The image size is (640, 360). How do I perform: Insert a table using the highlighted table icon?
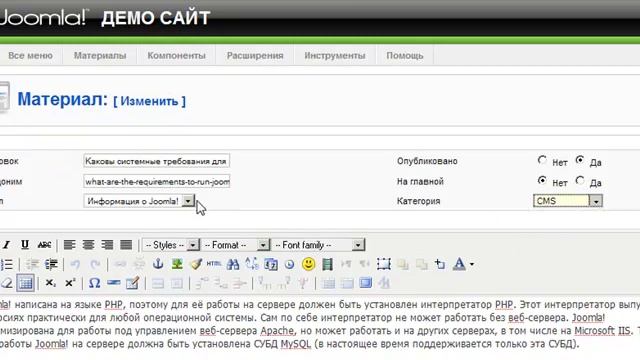[x=25, y=283]
